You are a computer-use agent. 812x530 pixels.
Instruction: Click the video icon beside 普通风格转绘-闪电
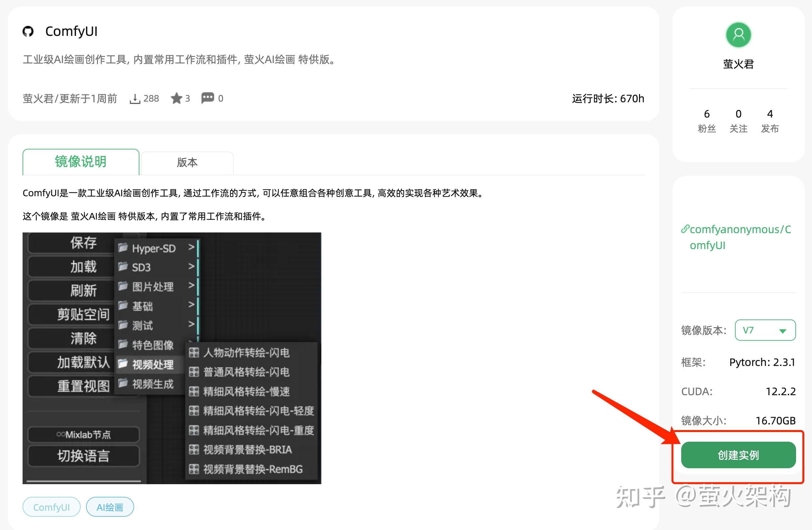click(195, 372)
